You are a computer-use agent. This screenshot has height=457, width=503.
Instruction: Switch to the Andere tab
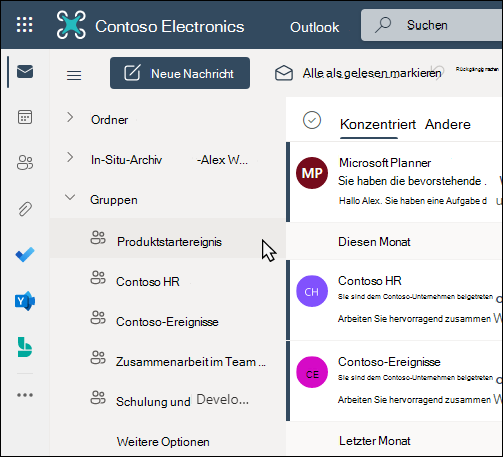point(448,125)
